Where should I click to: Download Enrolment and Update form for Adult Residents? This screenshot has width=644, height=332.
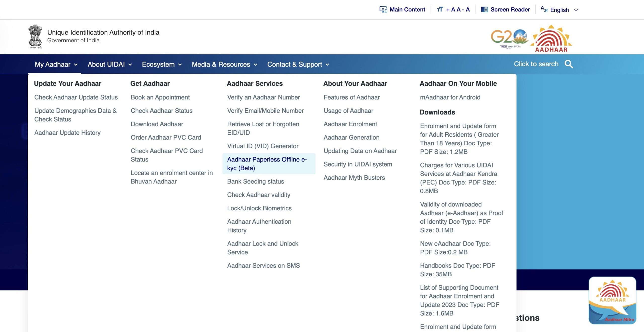(459, 139)
